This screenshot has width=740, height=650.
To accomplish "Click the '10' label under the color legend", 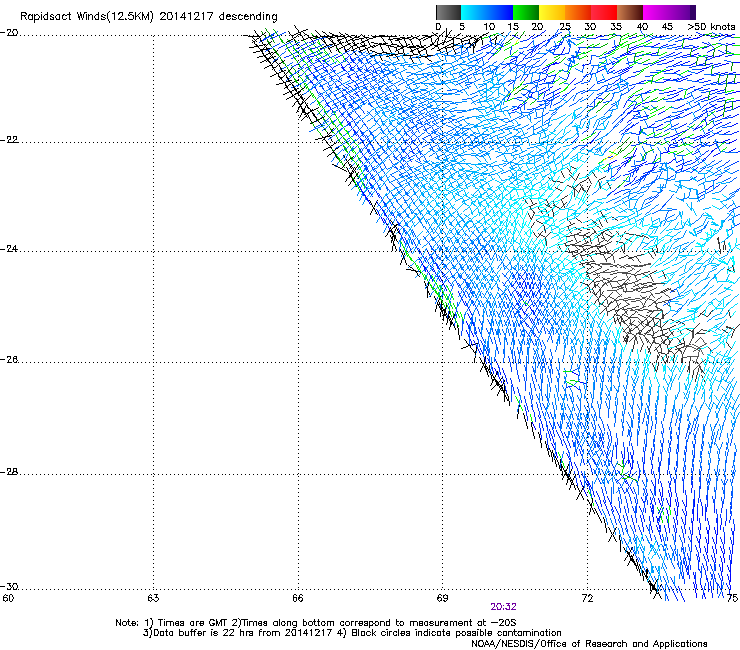I will pos(489,27).
